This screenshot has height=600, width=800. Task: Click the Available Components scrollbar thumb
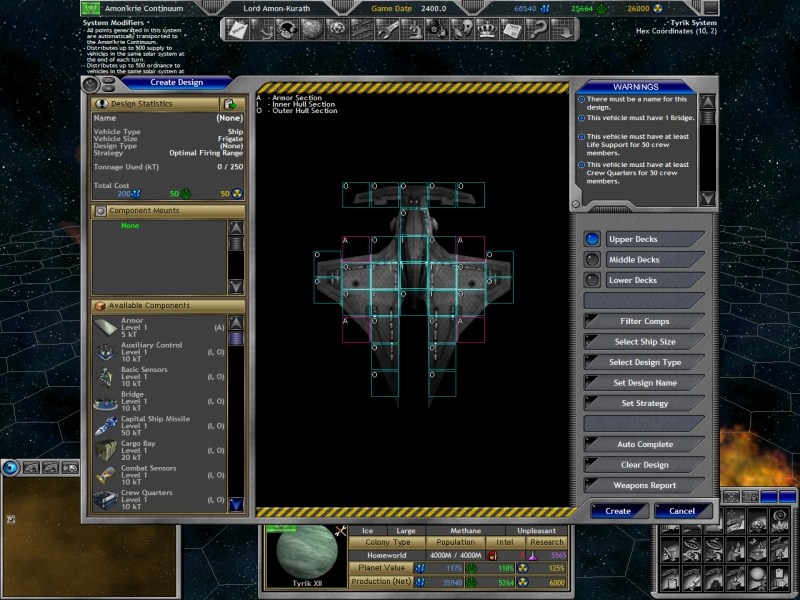tap(236, 339)
